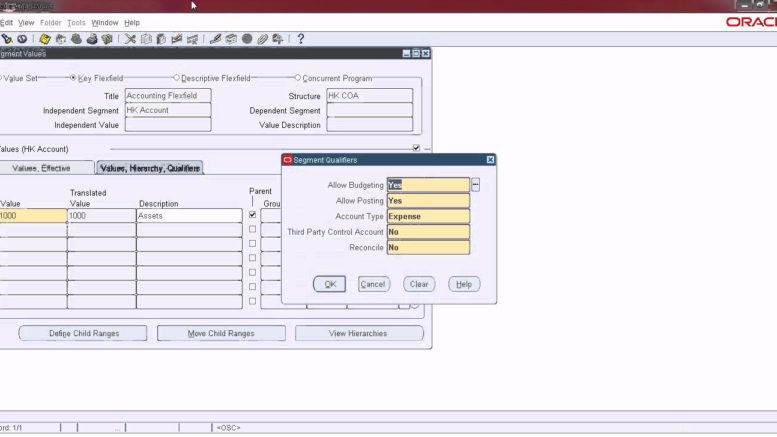
Task: Click the Cut scissors icon
Action: tap(130, 39)
